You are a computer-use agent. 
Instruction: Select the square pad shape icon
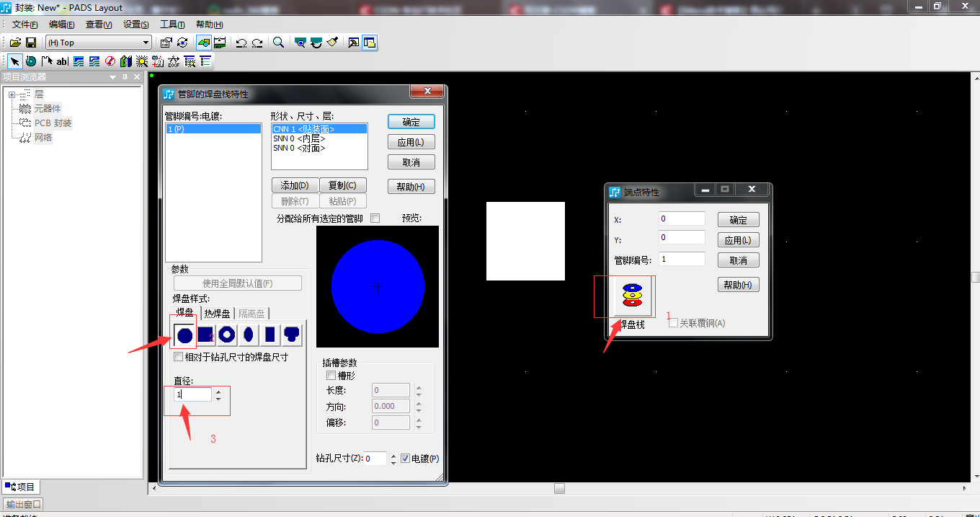(x=205, y=335)
